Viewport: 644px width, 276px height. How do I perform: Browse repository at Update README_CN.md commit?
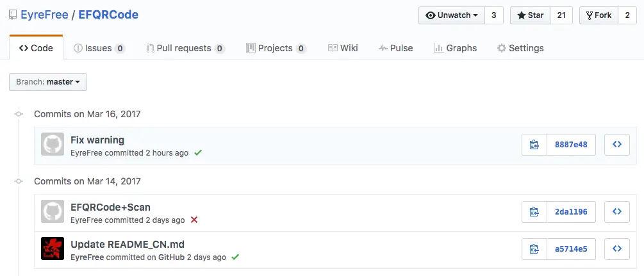617,248
